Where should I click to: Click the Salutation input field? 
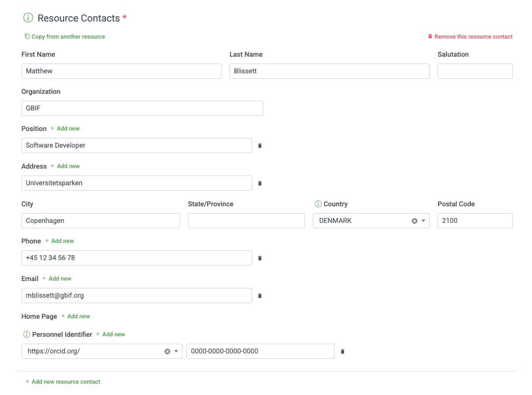click(475, 71)
